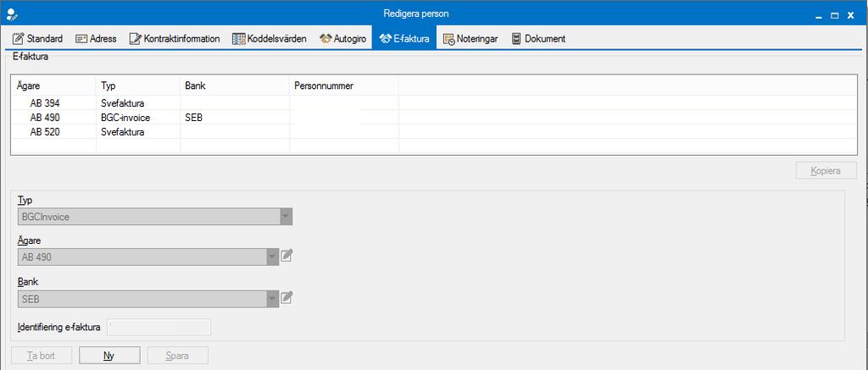
Task: Click Svefaktura cell in AB 520 row
Action: 138,131
